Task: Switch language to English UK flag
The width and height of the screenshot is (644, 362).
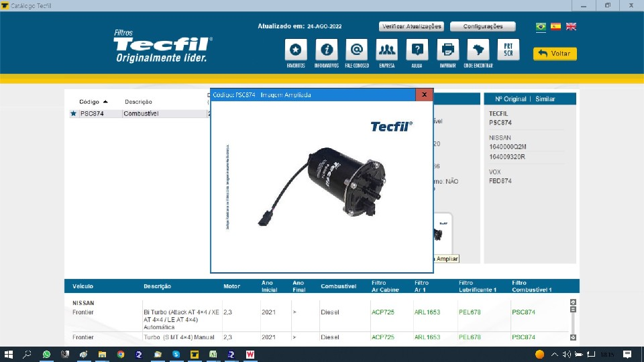Action: 571,27
